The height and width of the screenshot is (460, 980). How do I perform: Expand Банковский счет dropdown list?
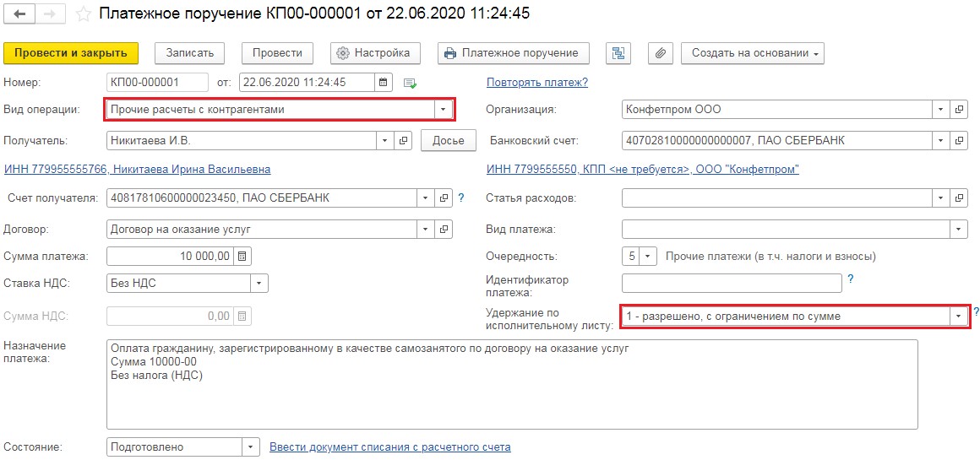940,140
